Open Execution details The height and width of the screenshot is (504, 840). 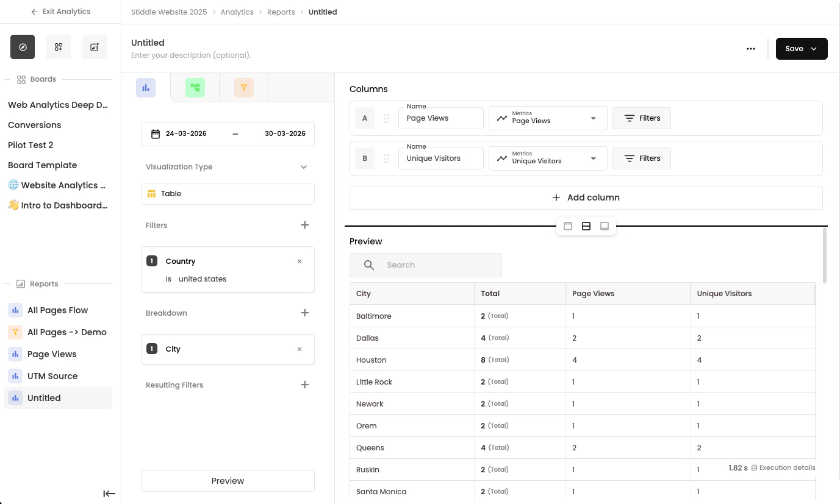click(x=783, y=467)
